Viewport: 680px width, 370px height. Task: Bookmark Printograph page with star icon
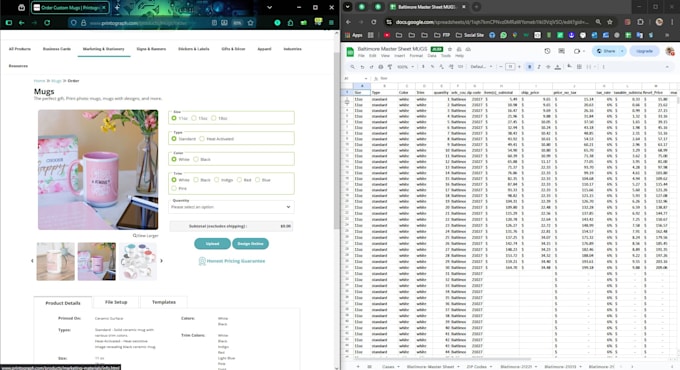click(250, 23)
